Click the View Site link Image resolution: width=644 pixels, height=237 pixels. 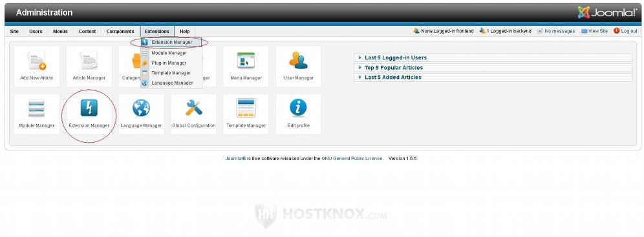tap(598, 31)
